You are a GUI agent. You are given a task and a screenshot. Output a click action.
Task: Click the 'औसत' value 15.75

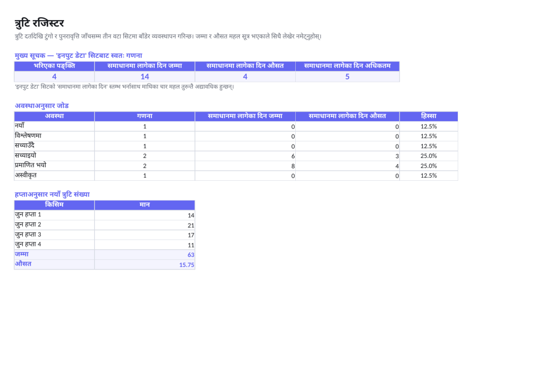[x=145, y=264]
